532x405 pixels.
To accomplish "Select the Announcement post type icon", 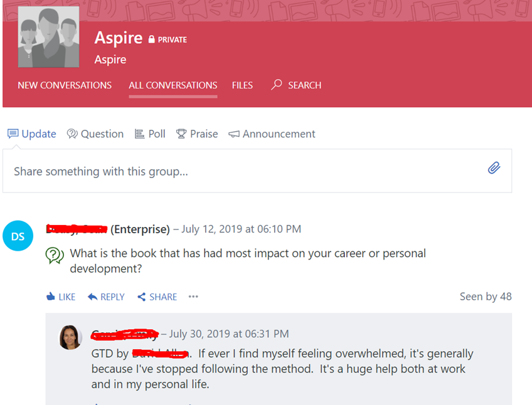I will click(233, 134).
